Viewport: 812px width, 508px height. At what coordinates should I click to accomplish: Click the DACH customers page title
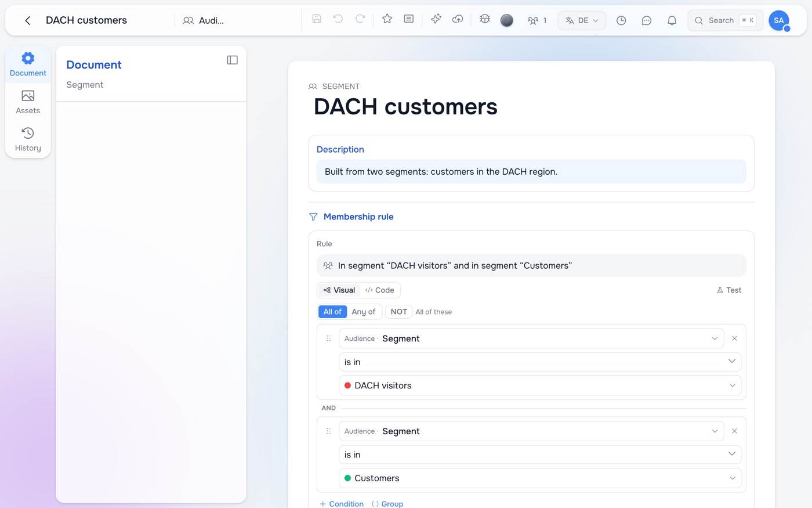(x=405, y=107)
